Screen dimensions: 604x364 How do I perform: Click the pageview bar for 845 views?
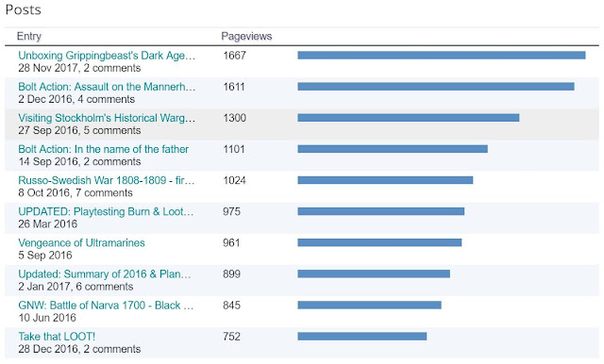pos(369,306)
